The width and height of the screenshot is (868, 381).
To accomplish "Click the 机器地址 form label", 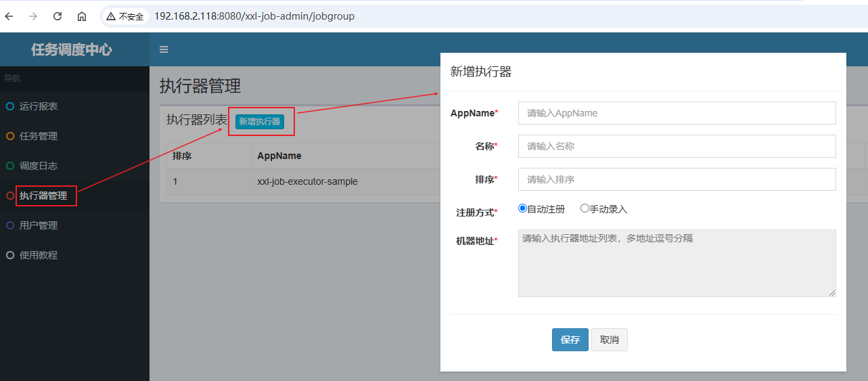I will [477, 241].
